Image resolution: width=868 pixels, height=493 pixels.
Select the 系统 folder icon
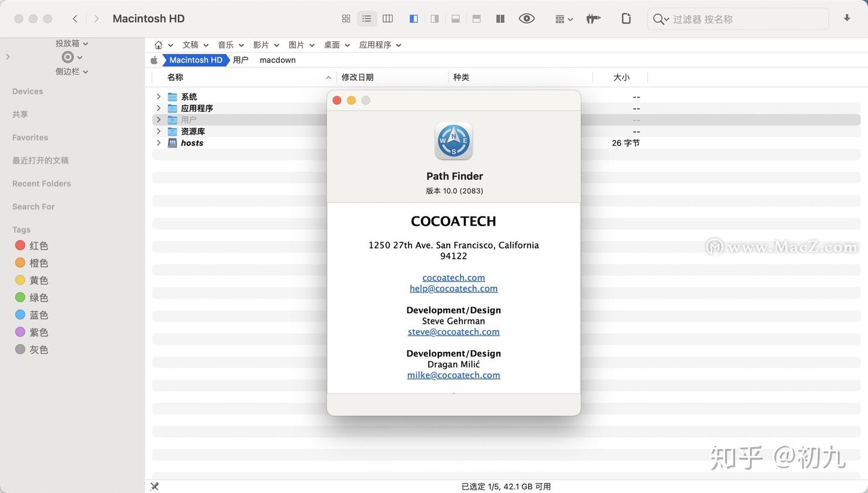pyautogui.click(x=172, y=96)
